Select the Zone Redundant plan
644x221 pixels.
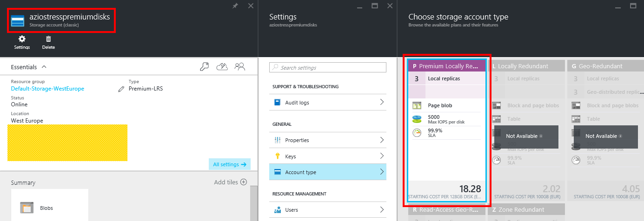coord(525,212)
